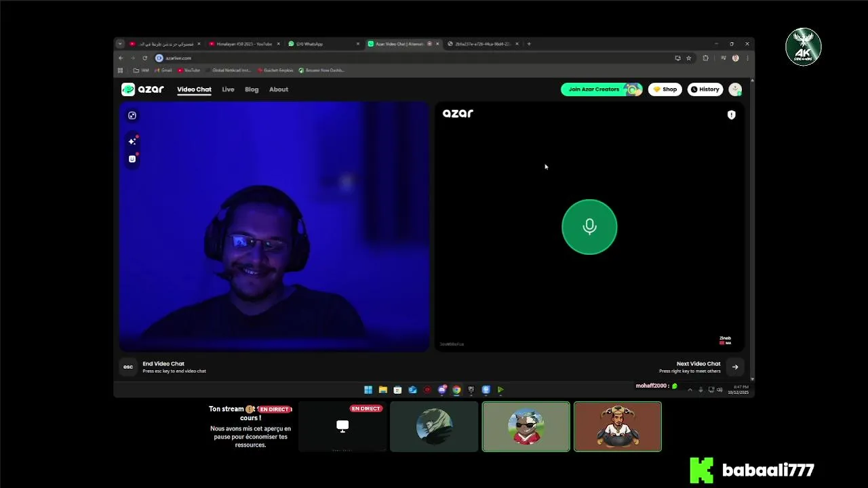Select the dark anime avatar participant tile
This screenshot has width=868, height=488.
pos(434,426)
